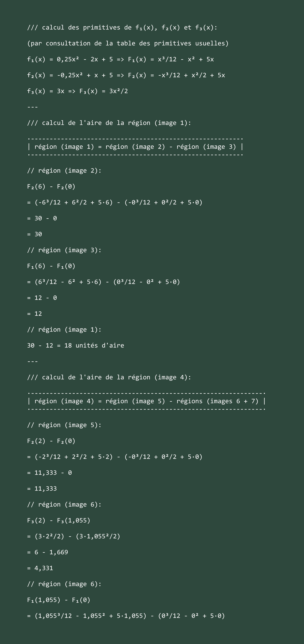The width and height of the screenshot is (304, 644).
Task: Click the F₂(6) - F₂(0) expression
Action: pos(51,186)
